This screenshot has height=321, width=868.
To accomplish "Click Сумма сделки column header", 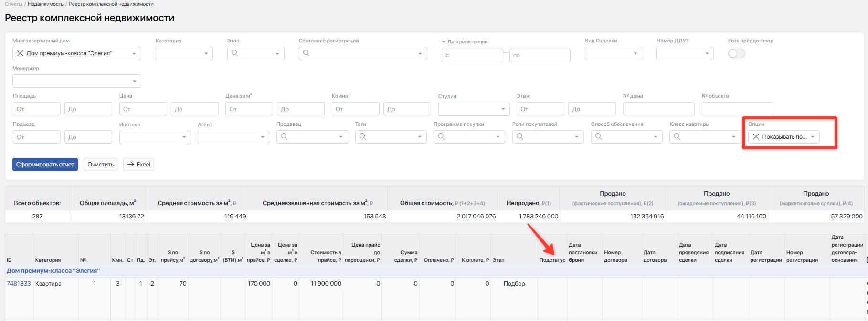I will (x=406, y=256).
